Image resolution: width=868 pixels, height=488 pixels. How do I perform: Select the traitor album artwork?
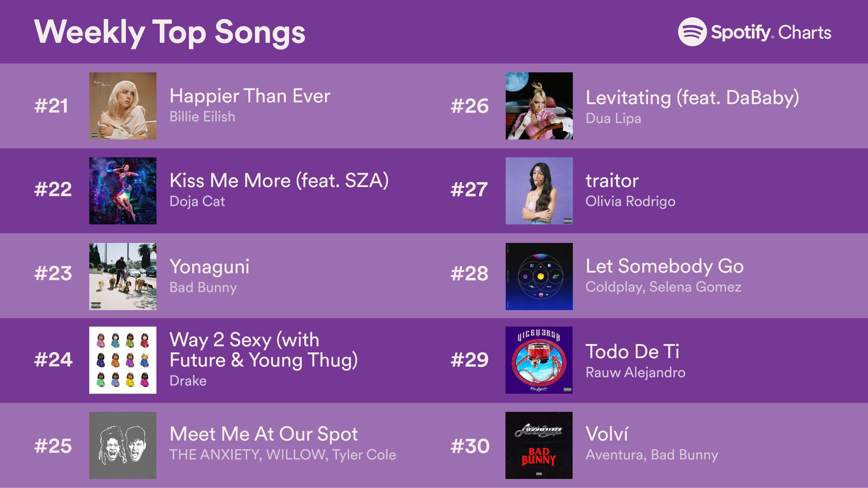539,191
